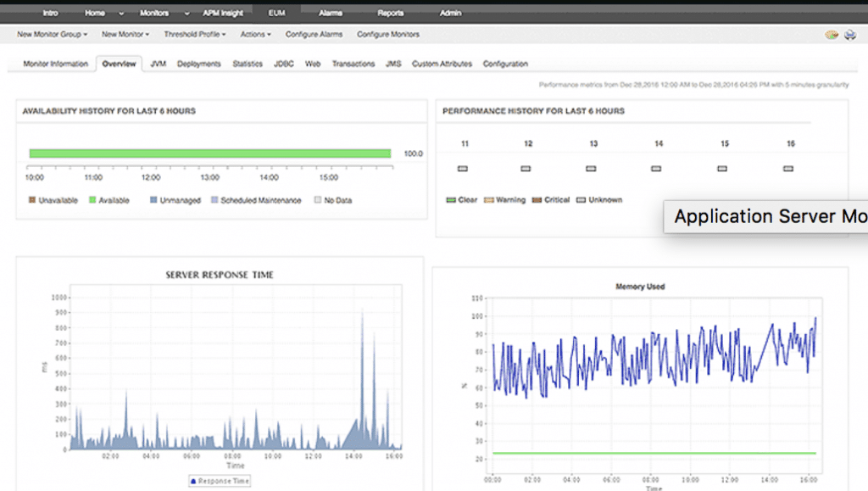
Task: Click the printer icon at top right
Action: (x=849, y=34)
